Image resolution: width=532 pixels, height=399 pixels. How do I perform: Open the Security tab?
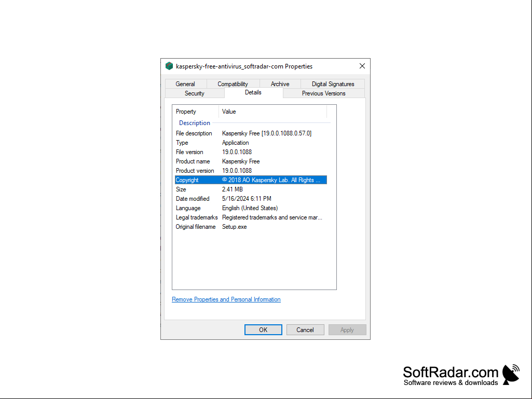195,93
